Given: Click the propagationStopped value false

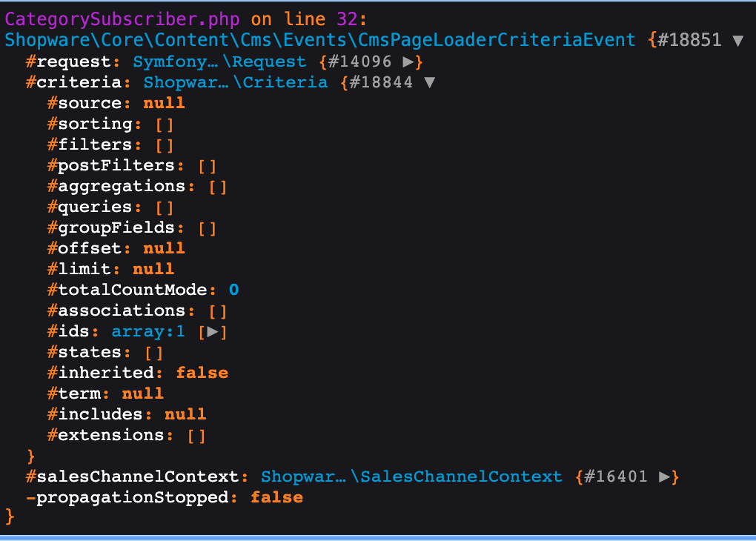Looking at the screenshot, I should pos(276,497).
